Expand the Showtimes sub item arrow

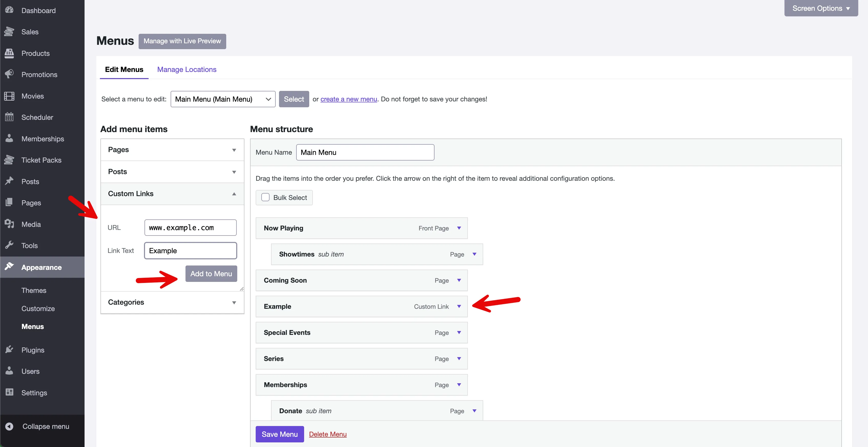coord(474,254)
